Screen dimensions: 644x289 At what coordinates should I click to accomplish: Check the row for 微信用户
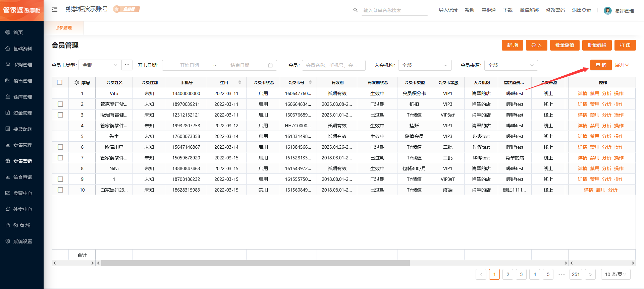(60, 147)
